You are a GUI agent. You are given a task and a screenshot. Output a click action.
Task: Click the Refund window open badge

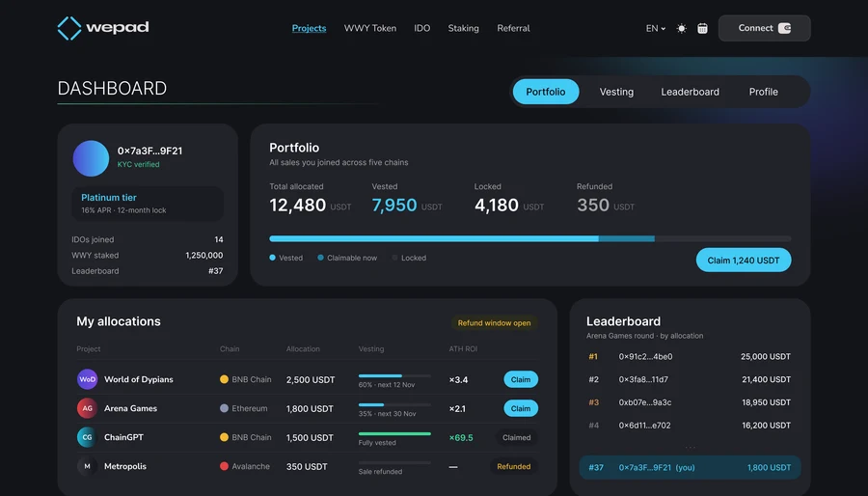pyautogui.click(x=494, y=322)
